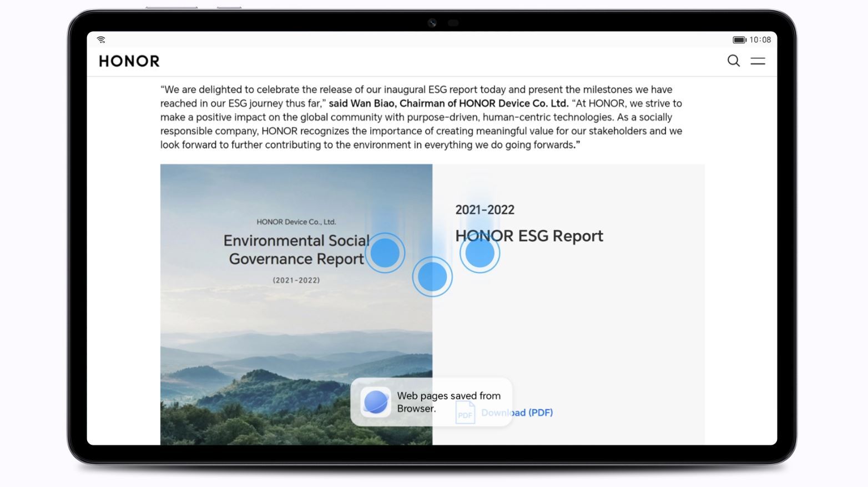The image size is (868, 487).
Task: Tap the leftmost blue touch indicator circle
Action: tap(385, 253)
